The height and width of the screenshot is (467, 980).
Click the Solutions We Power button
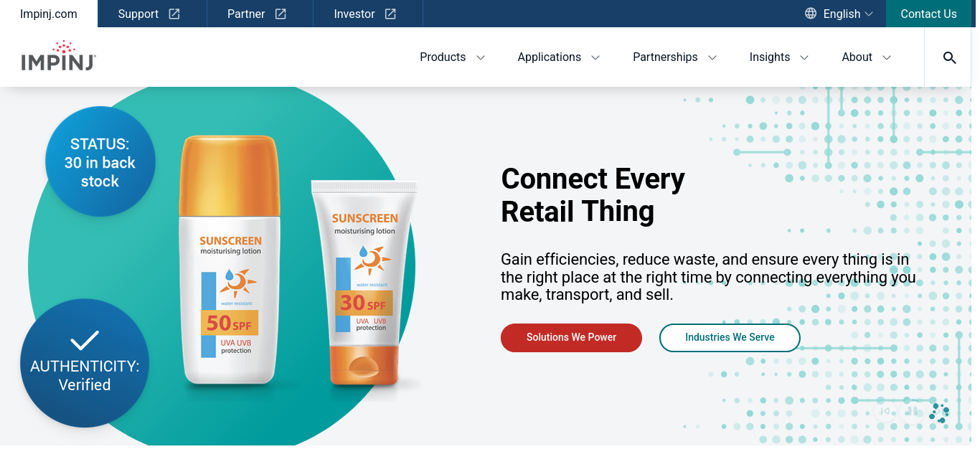tap(571, 338)
